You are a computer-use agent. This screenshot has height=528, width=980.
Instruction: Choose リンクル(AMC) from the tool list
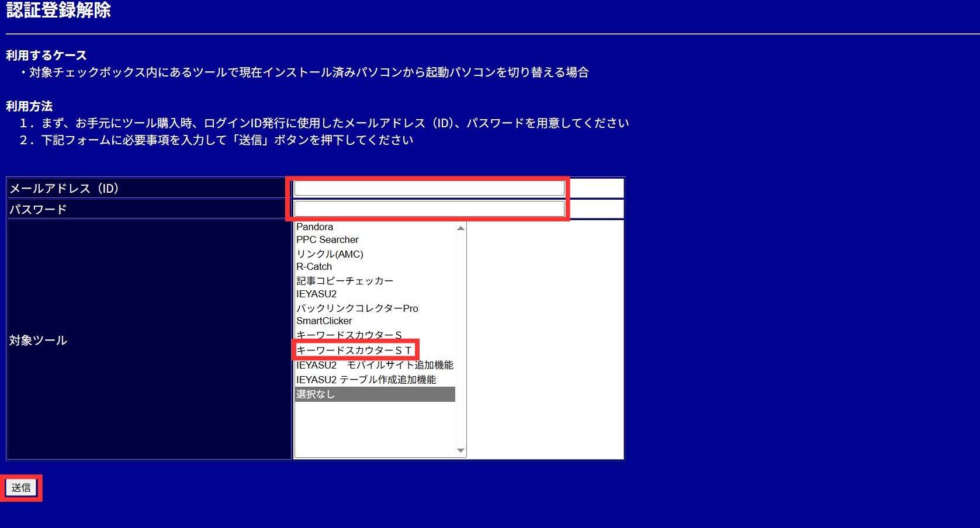click(x=330, y=253)
